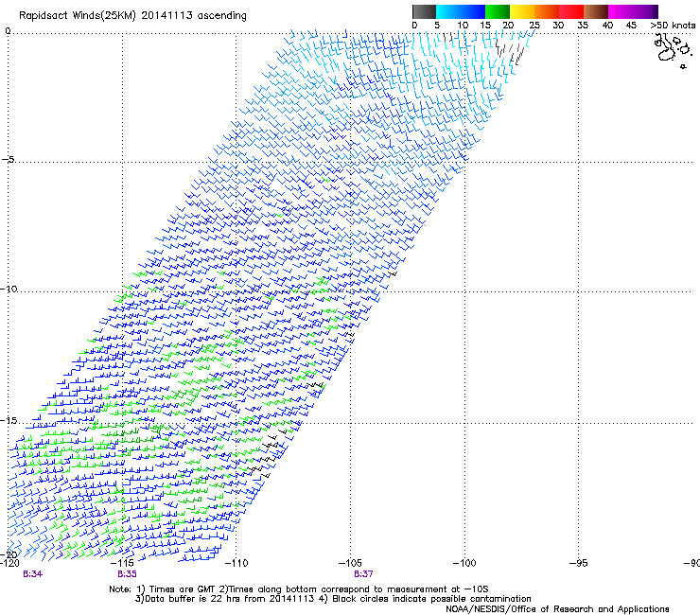Viewport: 700px width, 615px height.
Task: Click the '-95' longitude axis label
Action: [579, 563]
